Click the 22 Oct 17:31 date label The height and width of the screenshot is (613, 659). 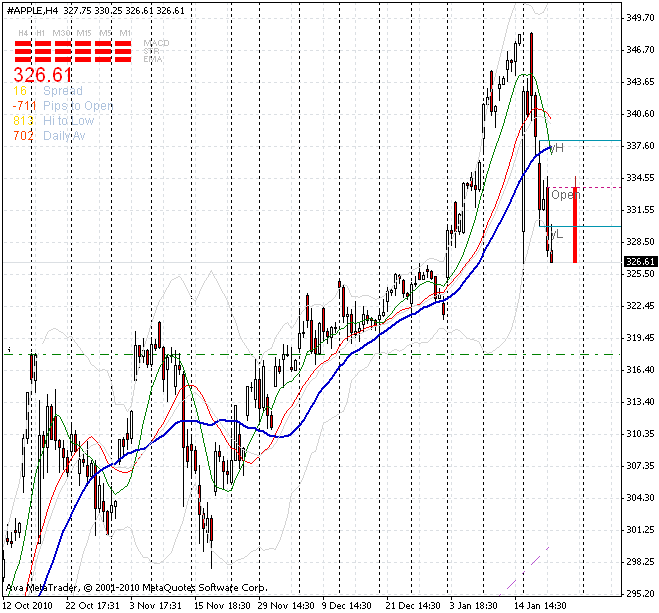(92, 606)
